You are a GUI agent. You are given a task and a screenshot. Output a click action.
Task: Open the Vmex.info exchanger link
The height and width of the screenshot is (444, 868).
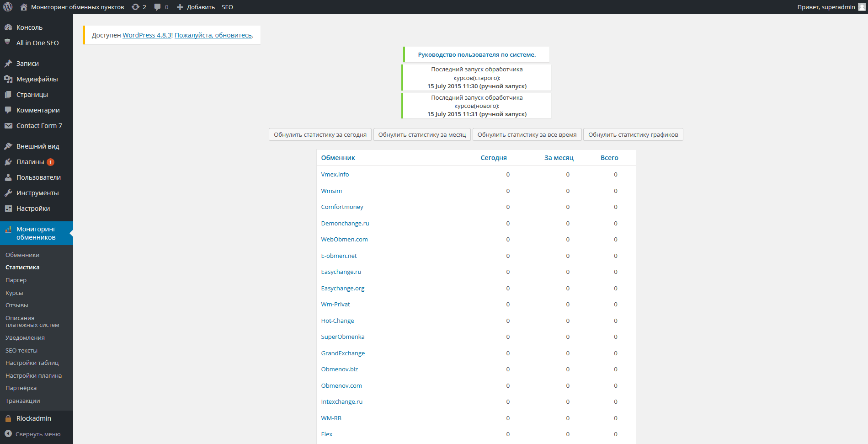pyautogui.click(x=335, y=175)
